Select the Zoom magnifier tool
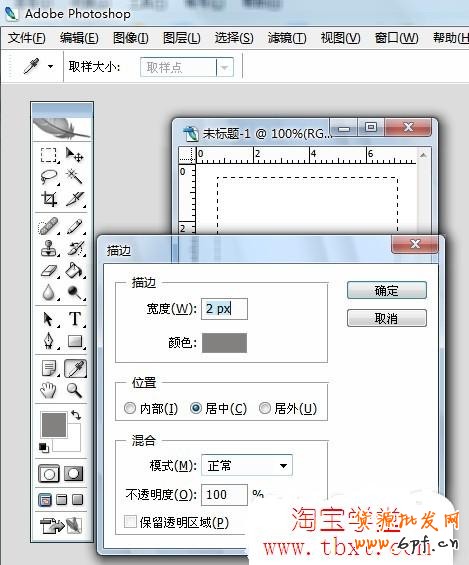469x565 pixels. point(75,390)
